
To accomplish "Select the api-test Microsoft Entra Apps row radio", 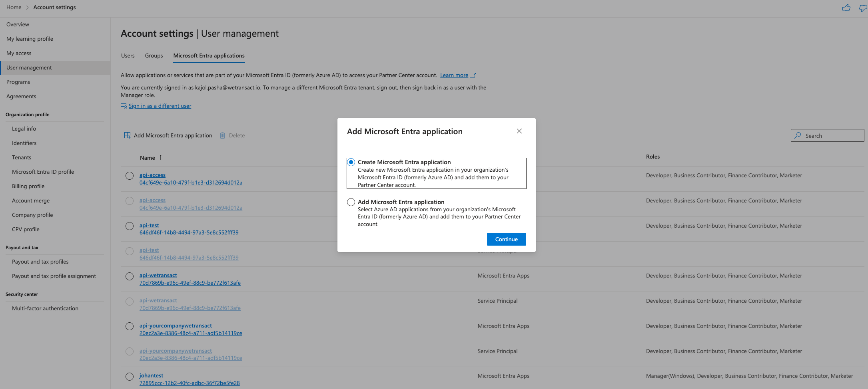I will pyautogui.click(x=130, y=226).
